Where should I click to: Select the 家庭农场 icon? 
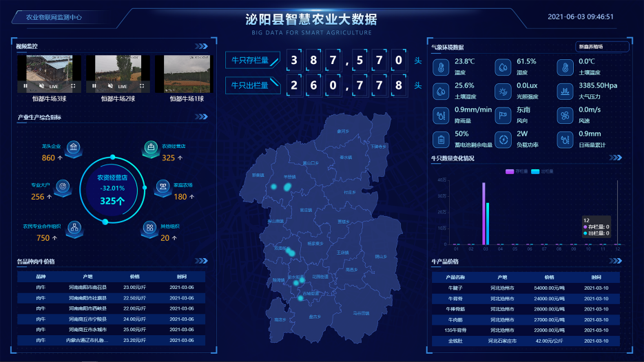pos(163,186)
